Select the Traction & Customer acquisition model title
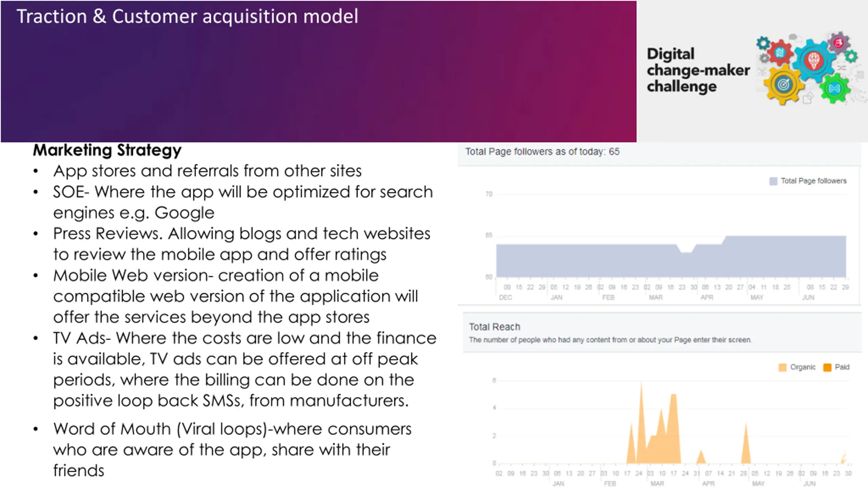Viewport: 868px width, 488px height. (187, 16)
